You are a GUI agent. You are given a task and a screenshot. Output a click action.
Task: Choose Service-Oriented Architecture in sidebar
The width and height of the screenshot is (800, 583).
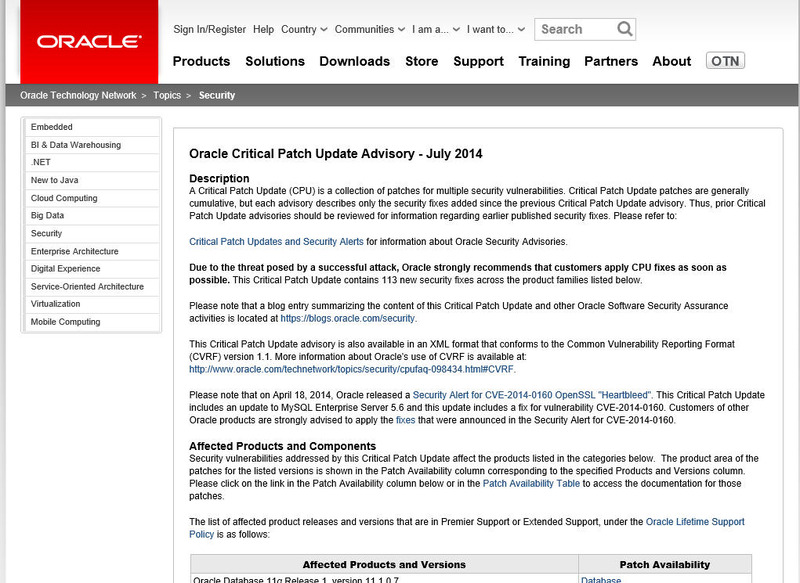87,286
